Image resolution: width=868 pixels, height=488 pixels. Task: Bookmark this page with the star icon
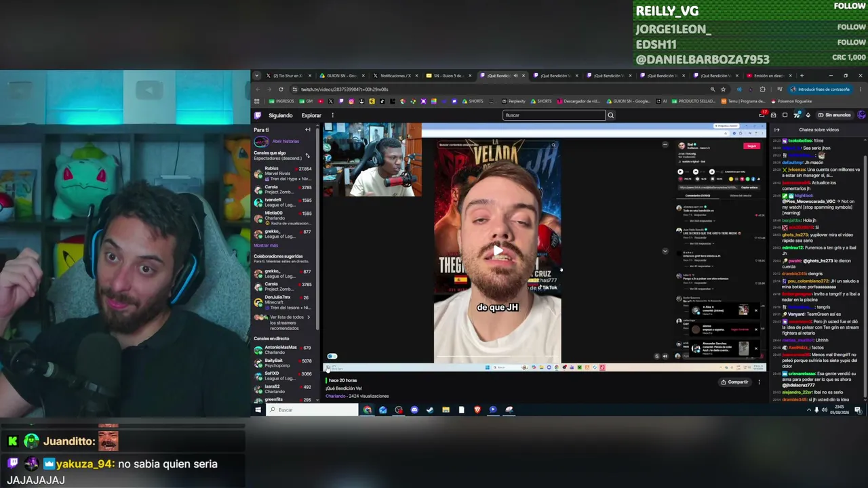point(723,89)
